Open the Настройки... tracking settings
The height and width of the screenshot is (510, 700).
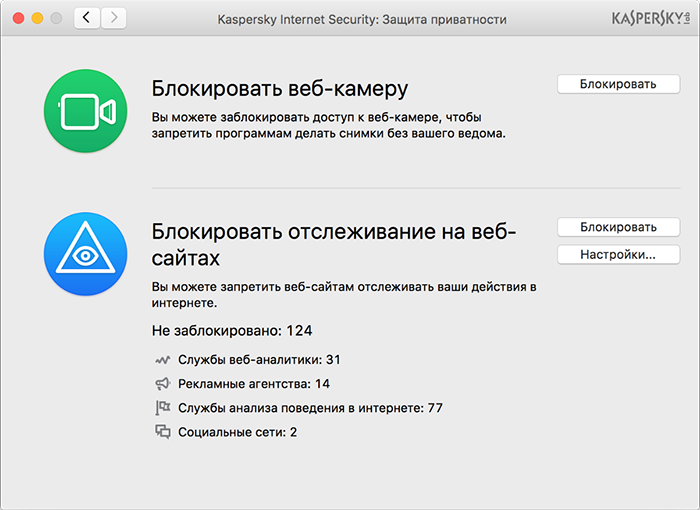[618, 255]
